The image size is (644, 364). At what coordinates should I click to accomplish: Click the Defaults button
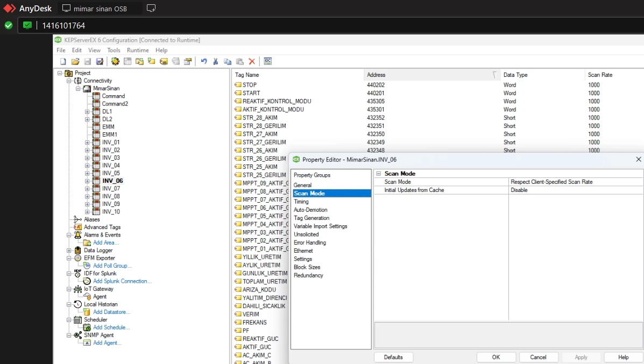click(x=393, y=357)
